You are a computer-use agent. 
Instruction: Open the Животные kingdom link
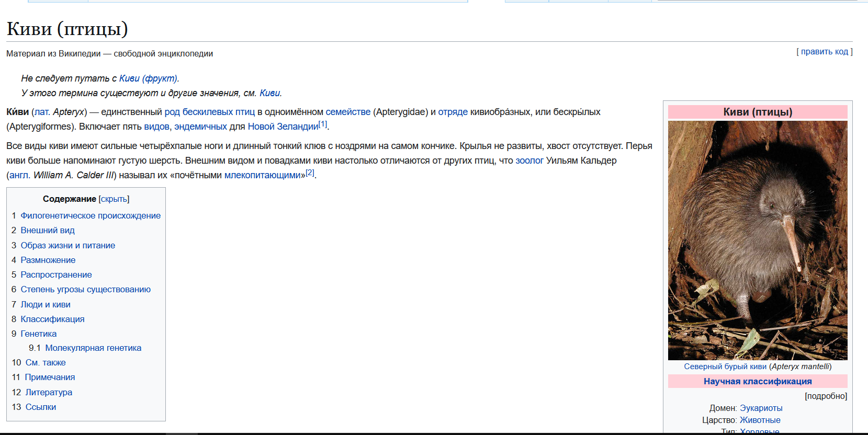point(760,420)
